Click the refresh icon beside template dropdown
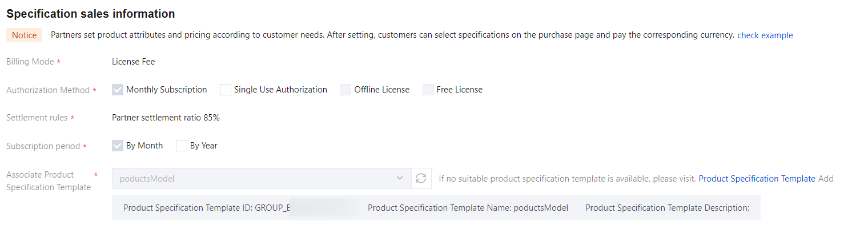 pyautogui.click(x=421, y=179)
